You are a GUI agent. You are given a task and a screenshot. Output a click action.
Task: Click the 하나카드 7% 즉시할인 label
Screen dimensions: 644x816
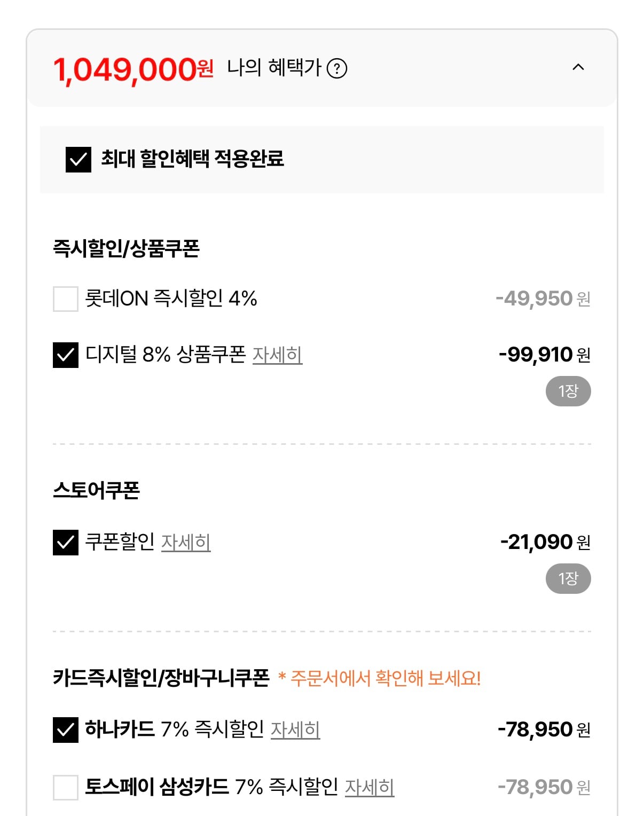pos(175,729)
